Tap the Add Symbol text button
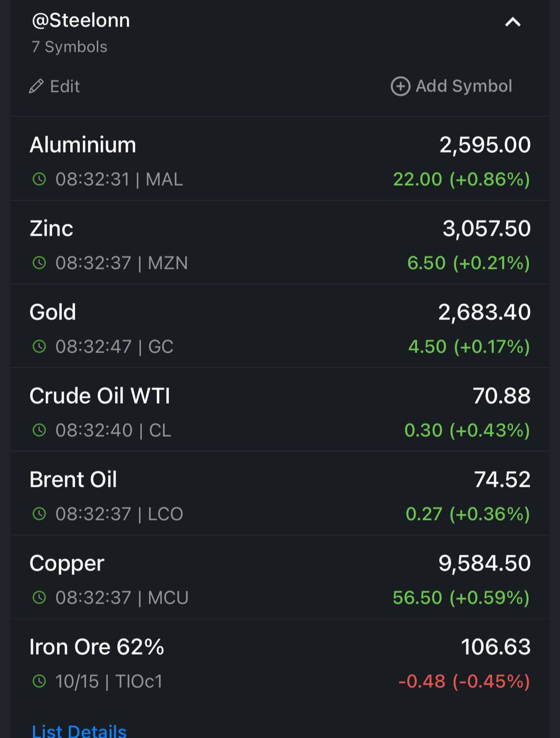 (x=464, y=86)
